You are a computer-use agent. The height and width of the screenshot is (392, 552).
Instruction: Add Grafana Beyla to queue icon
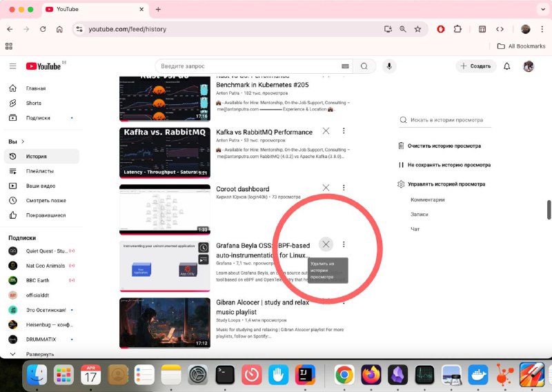tap(204, 260)
